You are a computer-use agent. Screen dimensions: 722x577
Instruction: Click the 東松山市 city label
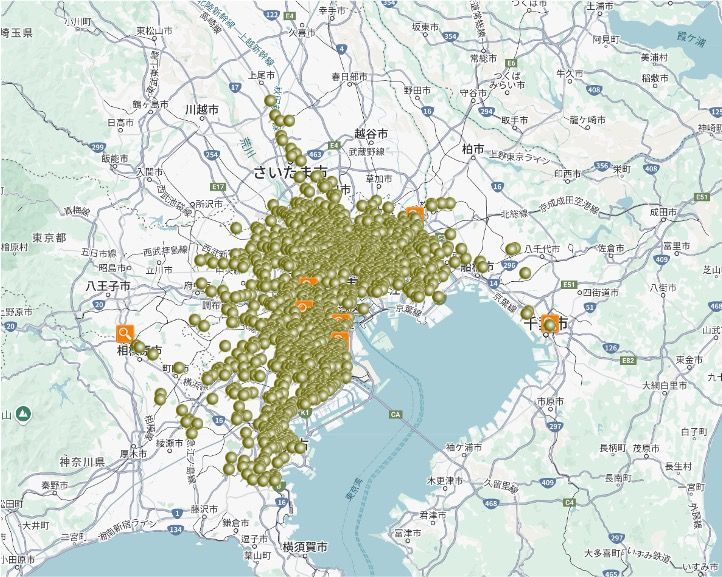[x=154, y=31]
